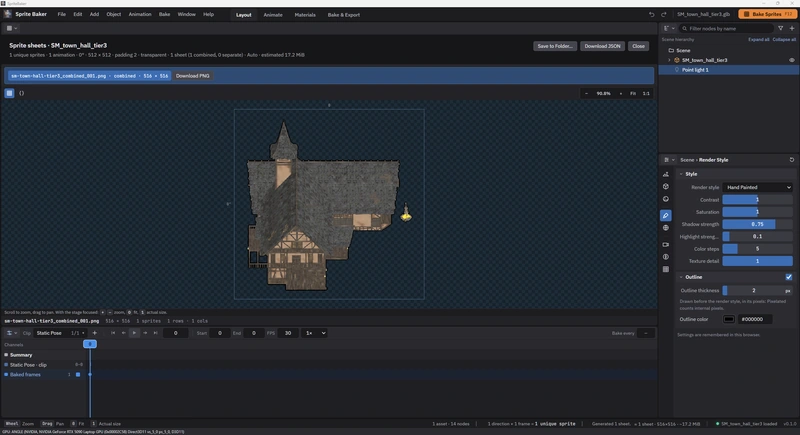The height and width of the screenshot is (435, 800).
Task: Open the cube object properties tab icon
Action: (x=666, y=187)
